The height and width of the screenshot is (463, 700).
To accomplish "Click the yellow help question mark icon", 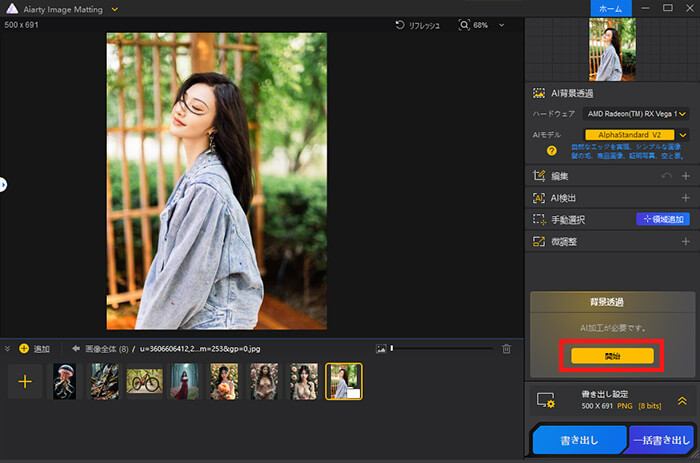I will click(551, 150).
